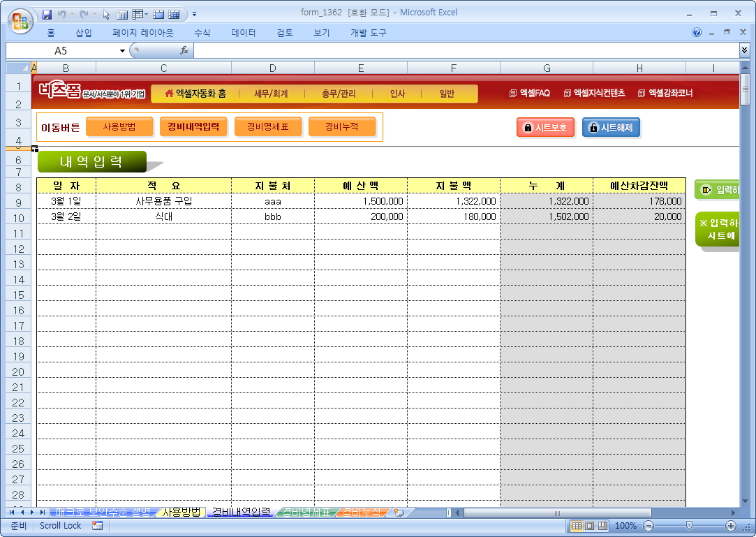This screenshot has height=537, width=756.
Task: Switch to the 사용방법 sheet tab
Action: [x=181, y=512]
